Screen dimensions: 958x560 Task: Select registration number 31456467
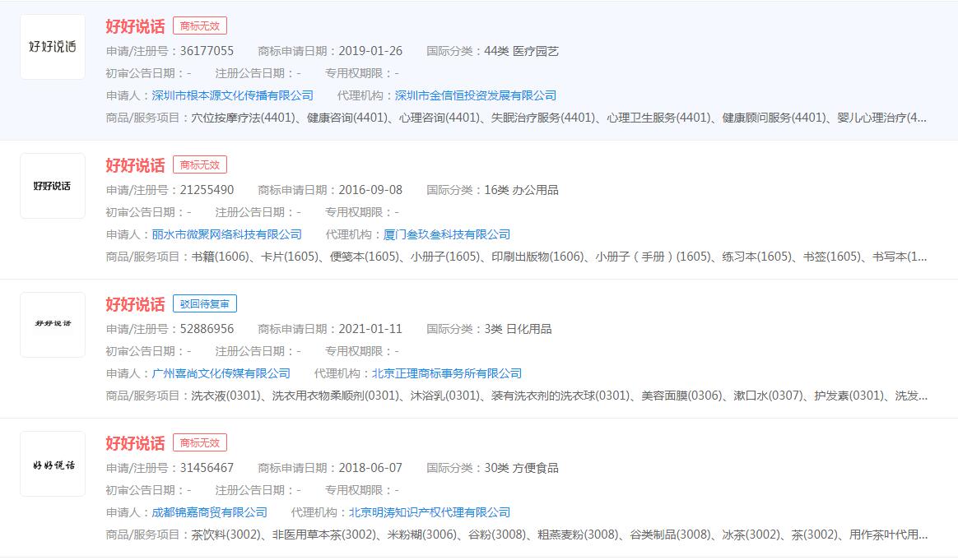click(207, 468)
